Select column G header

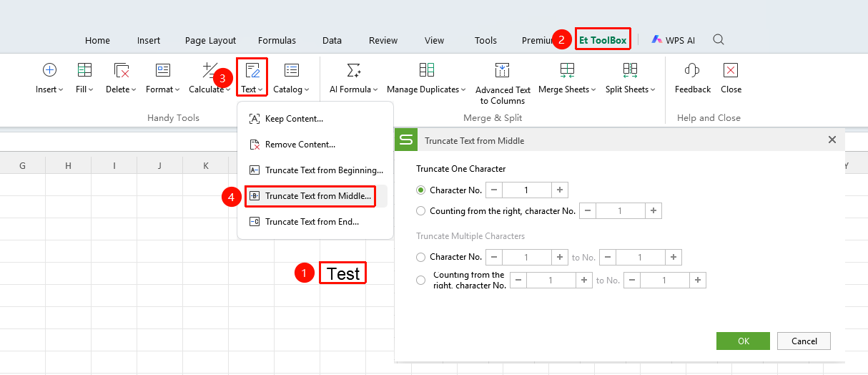tap(23, 166)
